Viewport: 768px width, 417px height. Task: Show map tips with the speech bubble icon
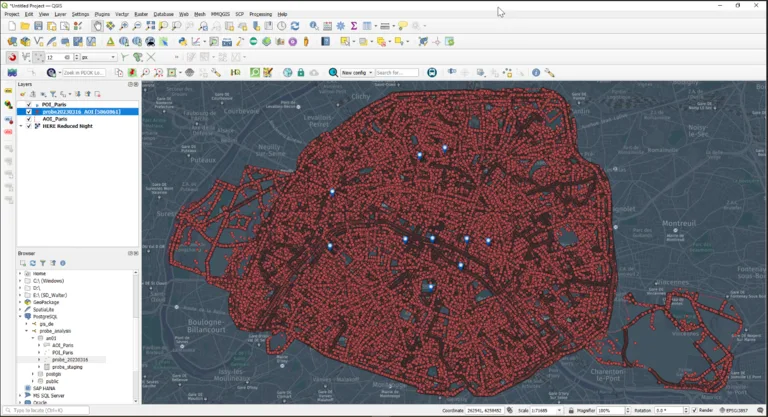402,26
